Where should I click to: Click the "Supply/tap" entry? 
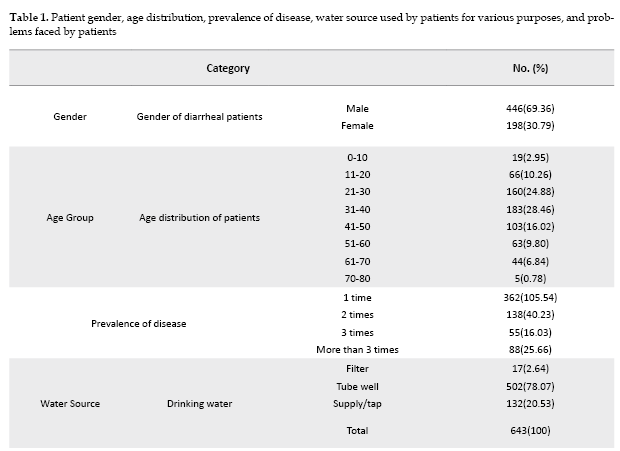[x=357, y=404]
